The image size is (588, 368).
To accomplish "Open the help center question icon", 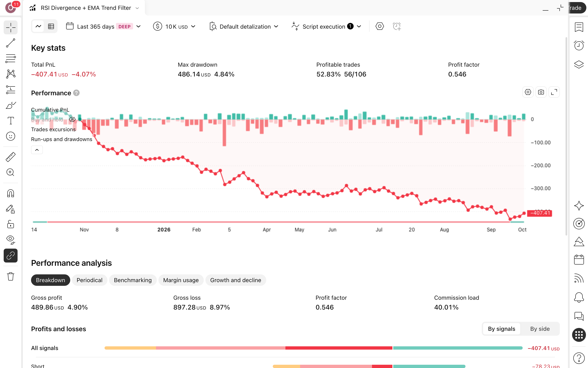I will click(x=579, y=358).
